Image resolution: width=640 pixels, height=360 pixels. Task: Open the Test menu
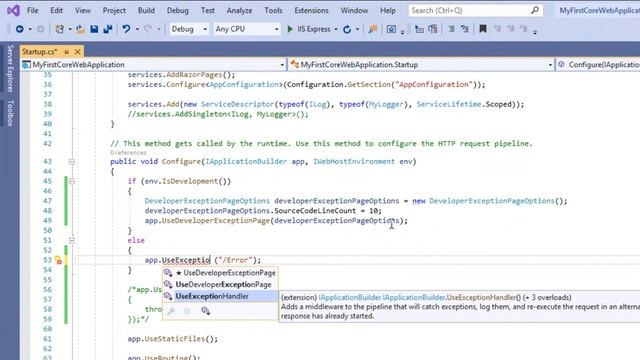coord(208,11)
